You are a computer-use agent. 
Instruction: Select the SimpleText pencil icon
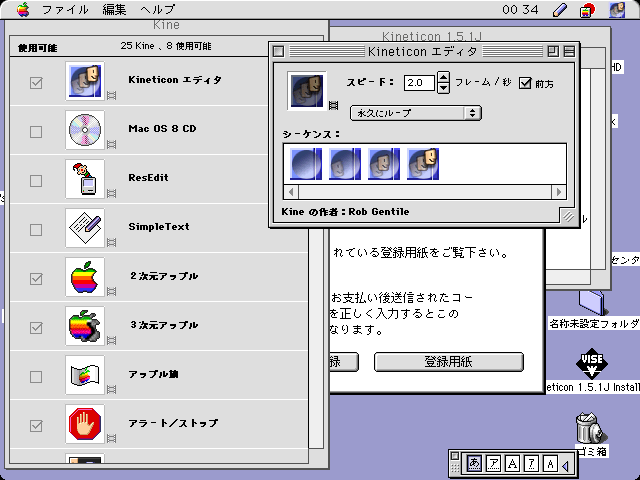pos(85,228)
